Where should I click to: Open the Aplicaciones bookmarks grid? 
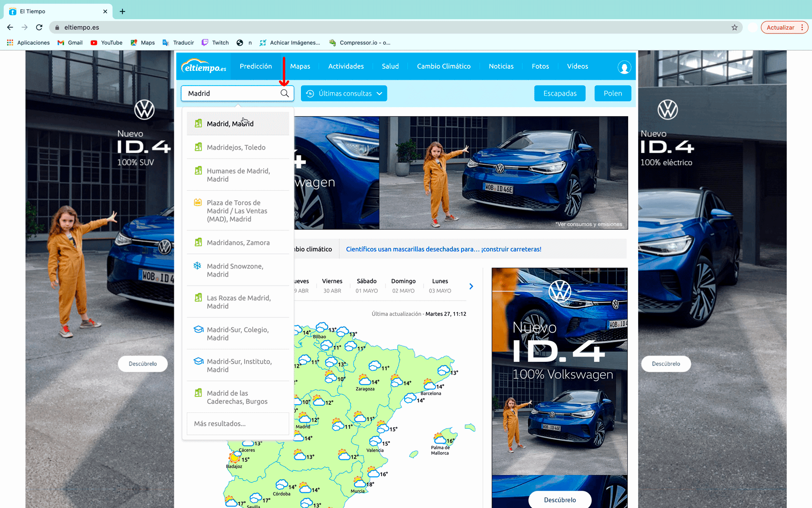(28, 43)
